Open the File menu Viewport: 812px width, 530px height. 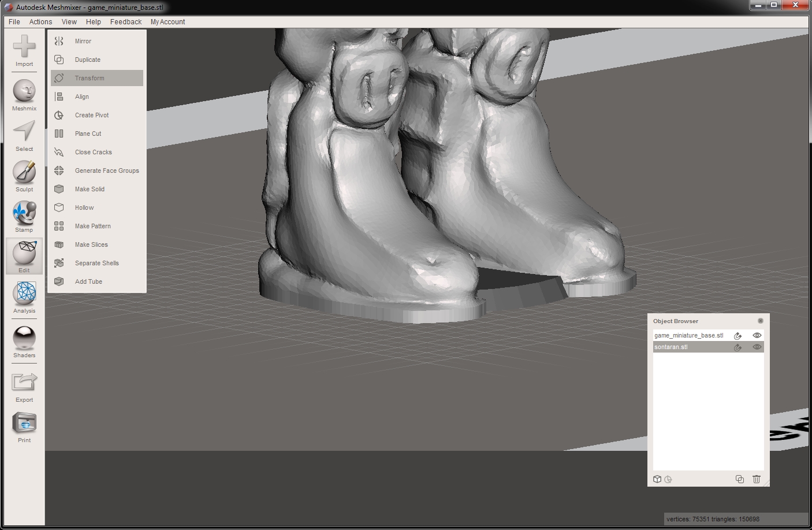14,22
